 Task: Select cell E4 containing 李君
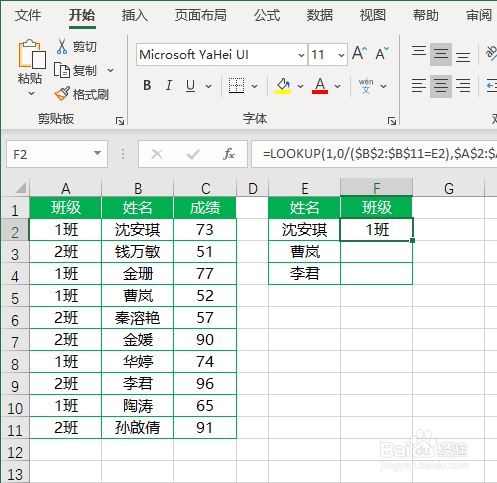(304, 274)
